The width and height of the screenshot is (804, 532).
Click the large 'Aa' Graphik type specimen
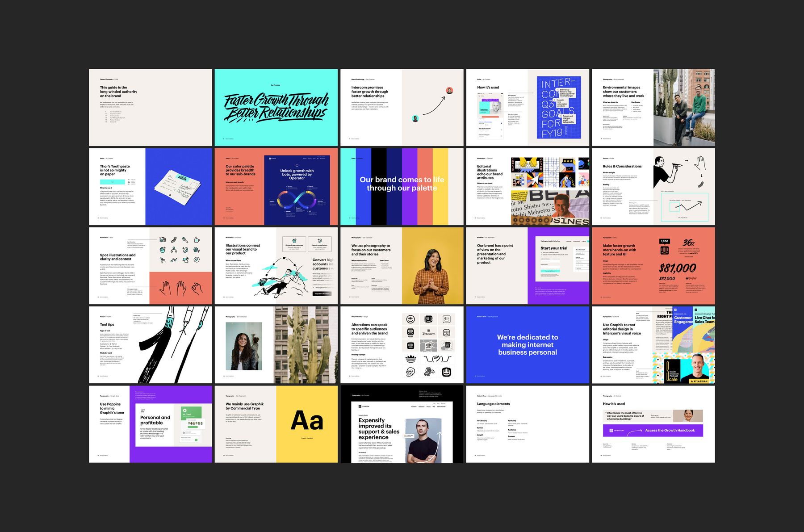click(x=307, y=421)
